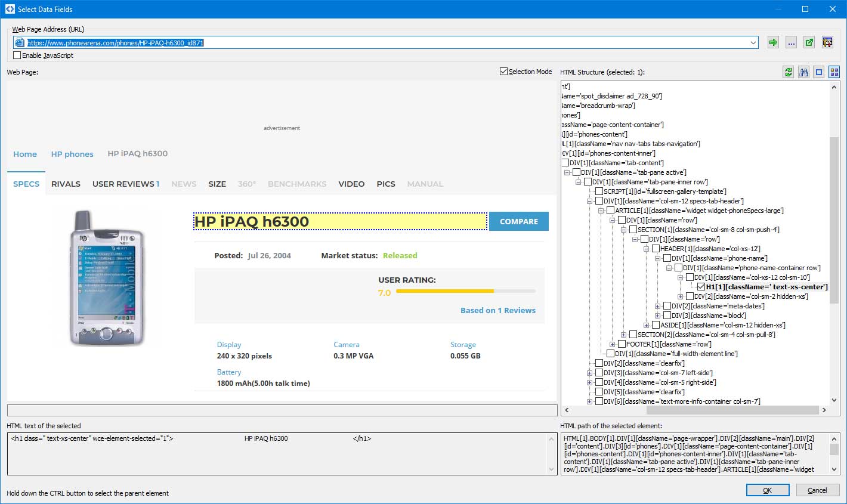Expand the SECTION 'col-sm-4 col-sm-pull-8' node
This screenshot has width=847, height=504.
pyautogui.click(x=623, y=335)
